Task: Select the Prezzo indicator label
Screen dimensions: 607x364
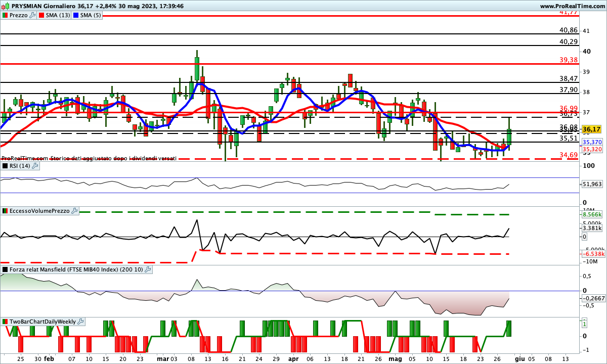Action: (19, 15)
